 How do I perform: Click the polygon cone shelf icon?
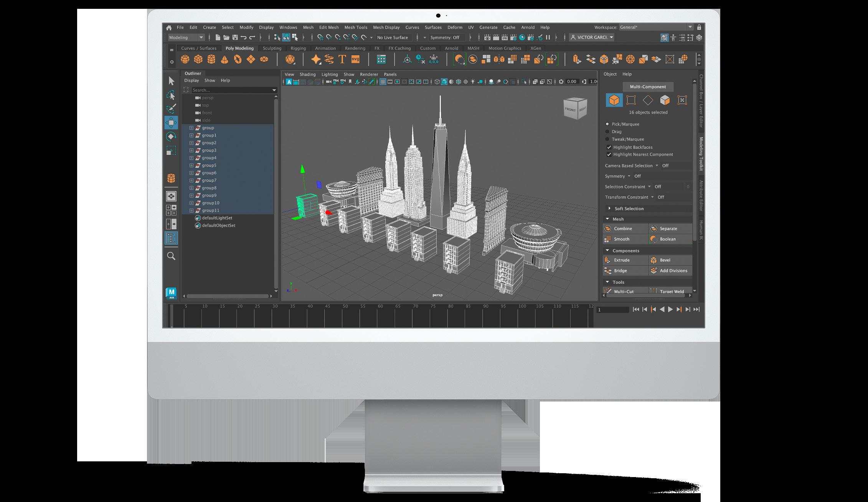coord(224,59)
